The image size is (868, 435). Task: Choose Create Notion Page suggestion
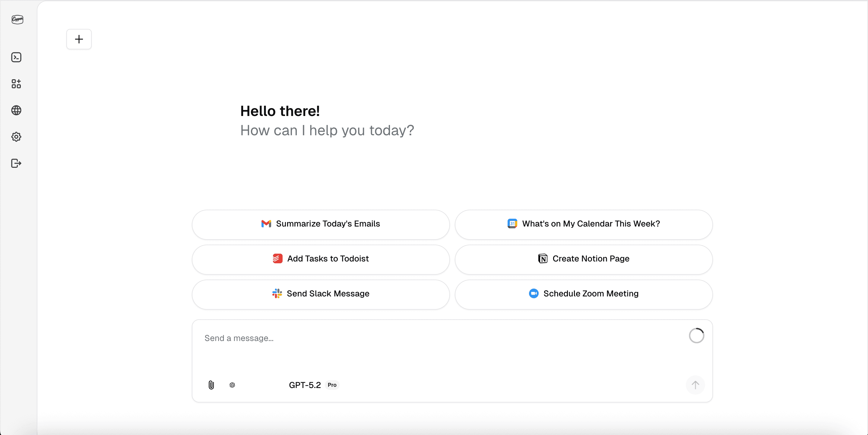click(583, 259)
